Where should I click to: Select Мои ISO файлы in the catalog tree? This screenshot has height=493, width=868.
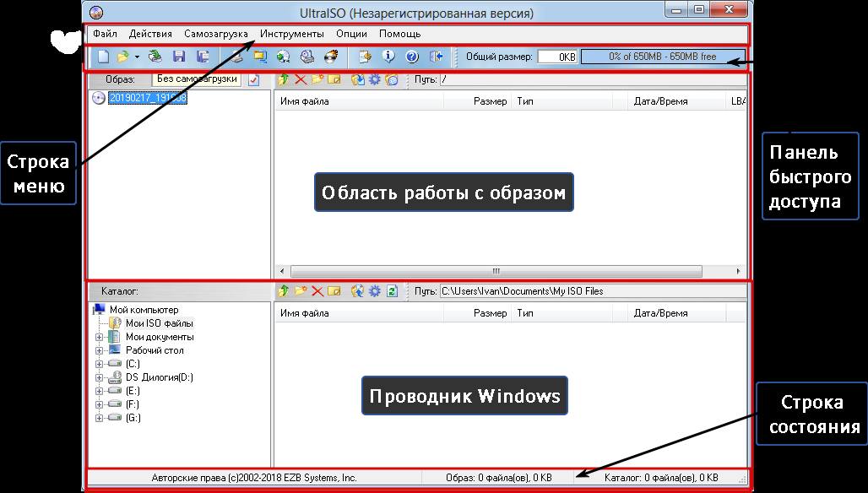160,323
